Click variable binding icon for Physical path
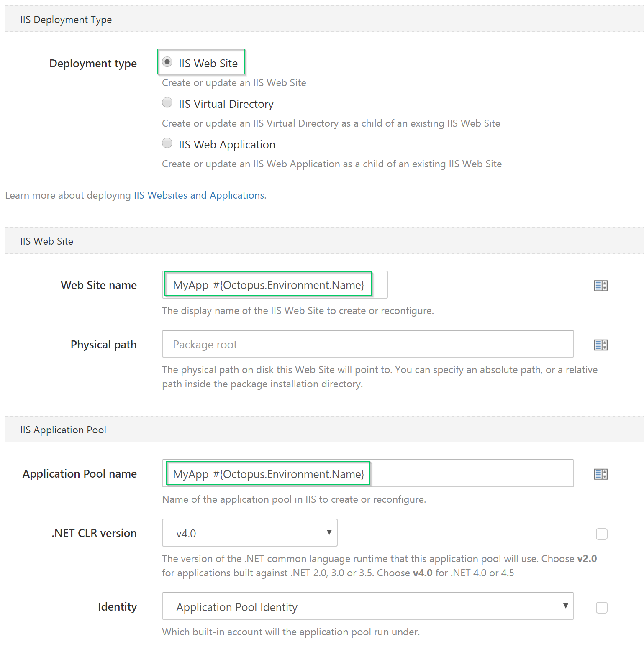 (x=600, y=345)
